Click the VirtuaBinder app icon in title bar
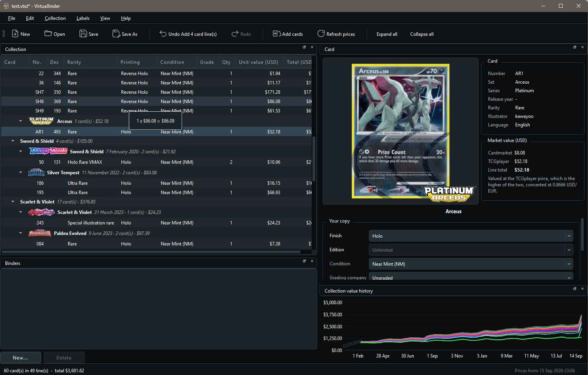The image size is (588, 375). tap(6, 6)
